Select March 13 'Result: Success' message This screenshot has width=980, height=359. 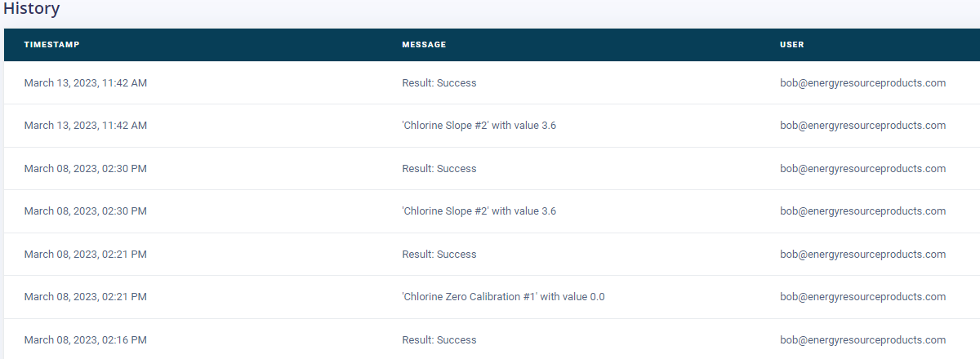tap(439, 83)
